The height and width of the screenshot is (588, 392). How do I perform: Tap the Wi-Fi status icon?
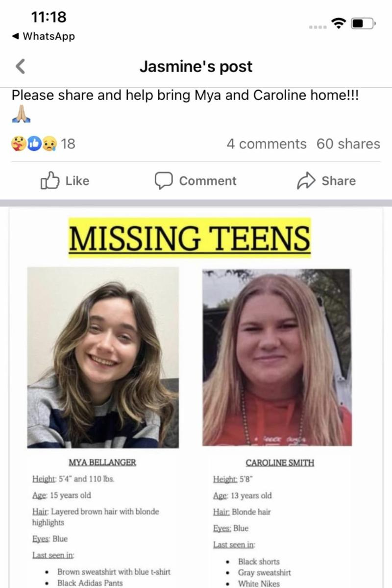(x=338, y=23)
